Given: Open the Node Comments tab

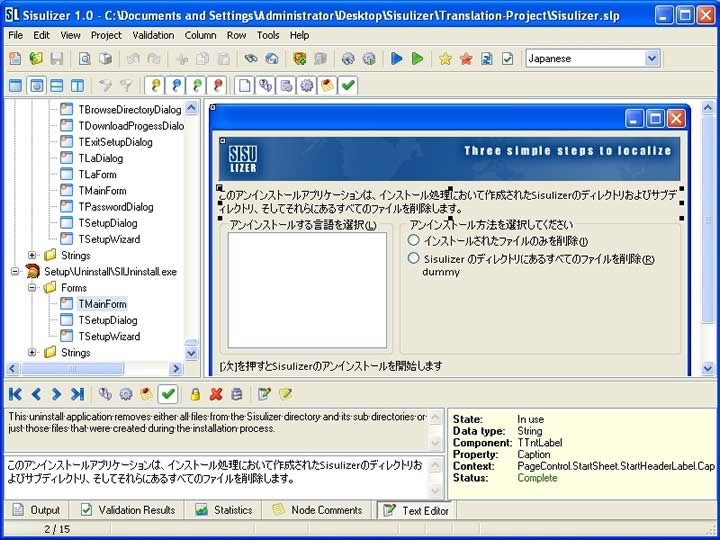Looking at the screenshot, I should (318, 510).
